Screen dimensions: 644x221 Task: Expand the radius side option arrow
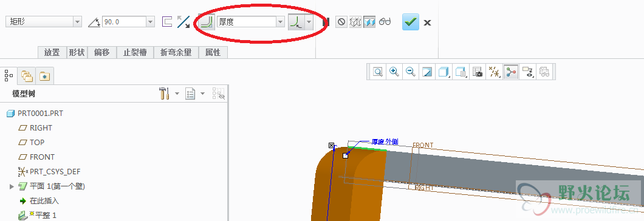[x=309, y=22]
